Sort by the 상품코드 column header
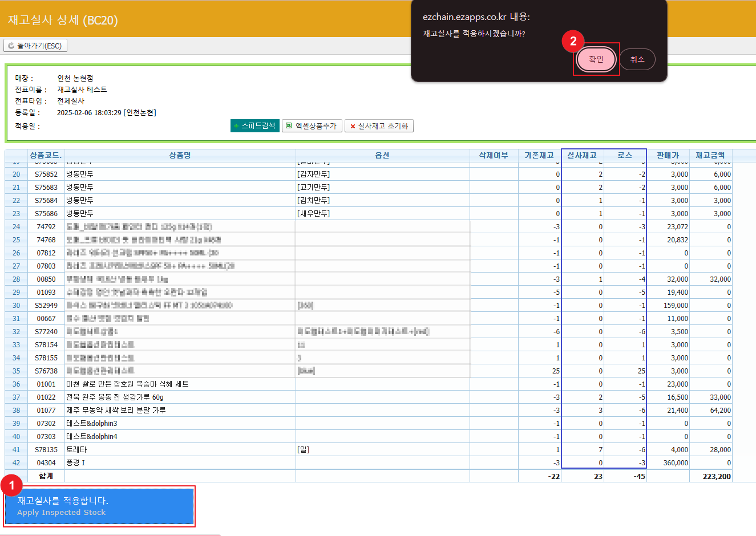The width and height of the screenshot is (756, 536). coord(46,155)
